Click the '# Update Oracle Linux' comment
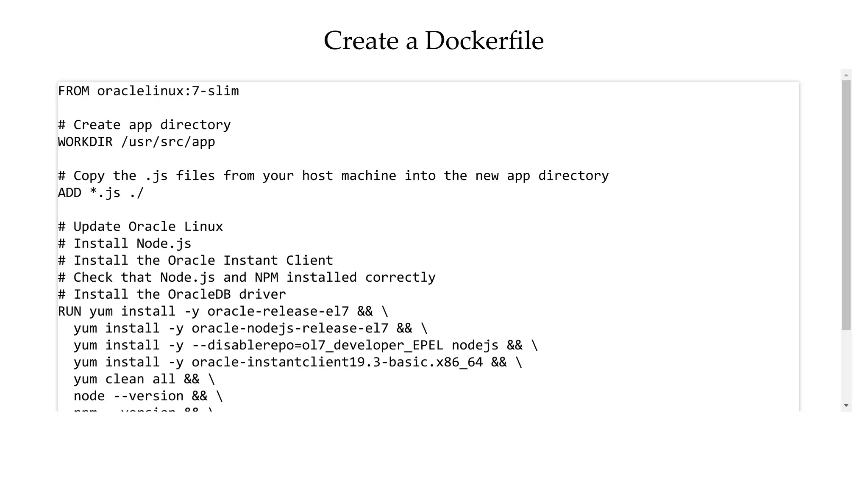Screen dimensions: 868x488 140,227
